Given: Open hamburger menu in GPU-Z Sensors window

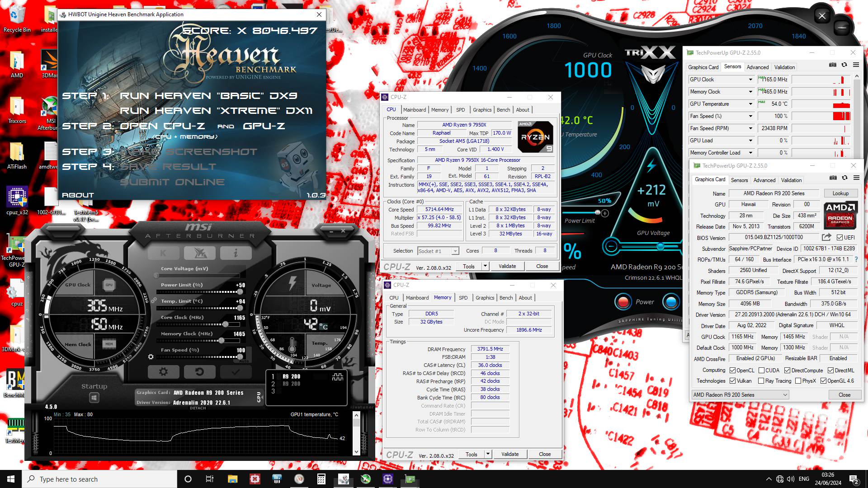Looking at the screenshot, I should [856, 65].
